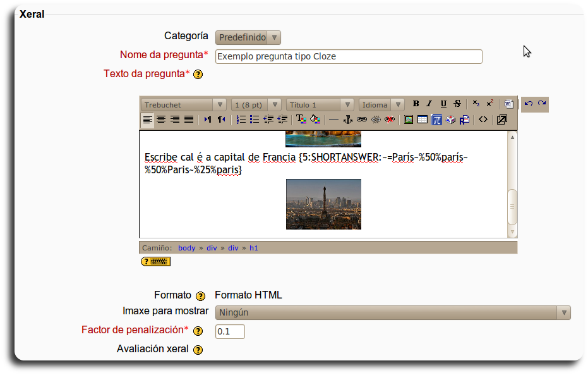
Task: Insert an anchor with anchor icon
Action: coord(347,120)
